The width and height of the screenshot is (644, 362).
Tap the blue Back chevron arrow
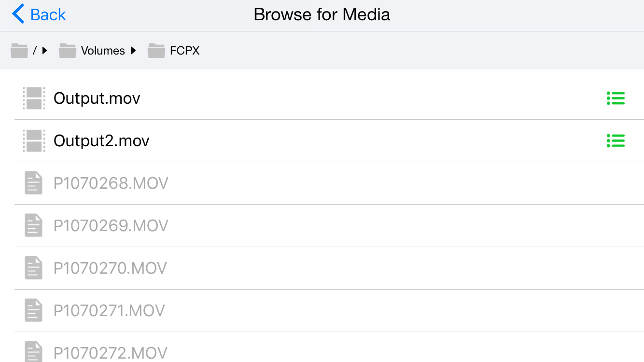[x=18, y=14]
